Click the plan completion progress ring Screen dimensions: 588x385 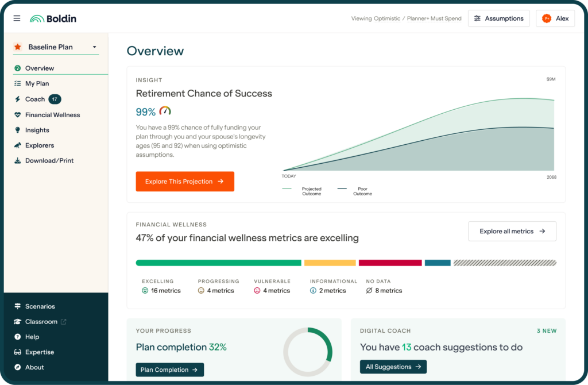(308, 352)
